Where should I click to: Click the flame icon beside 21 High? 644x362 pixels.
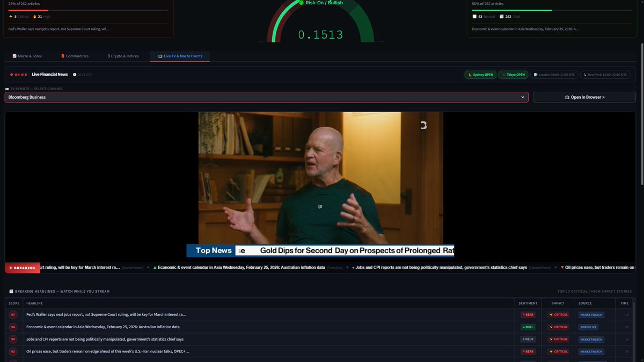click(x=34, y=17)
